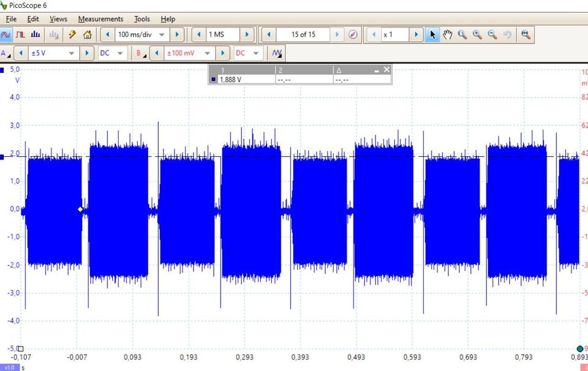The width and height of the screenshot is (588, 371).
Task: Increase channel B ±100 mV input range
Action: [223, 53]
